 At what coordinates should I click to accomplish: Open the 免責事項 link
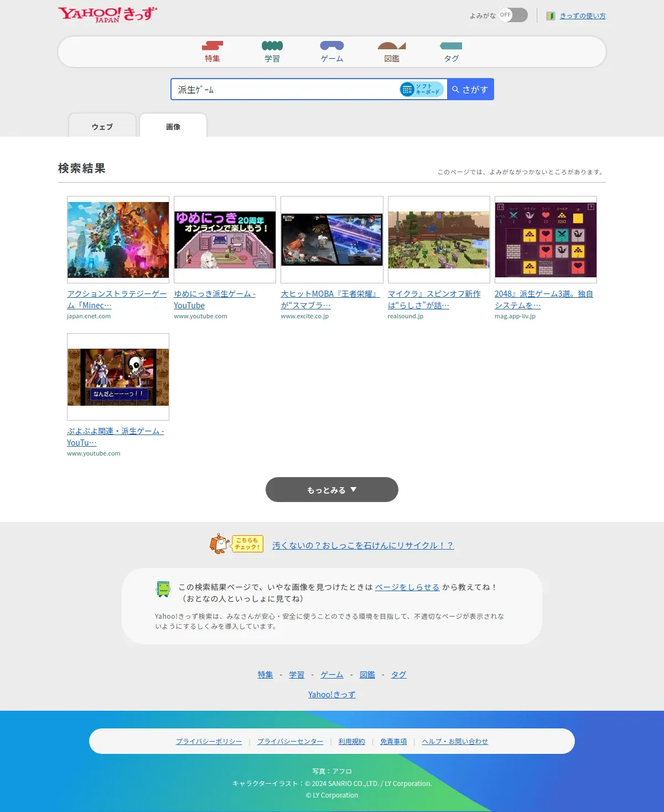(x=393, y=742)
